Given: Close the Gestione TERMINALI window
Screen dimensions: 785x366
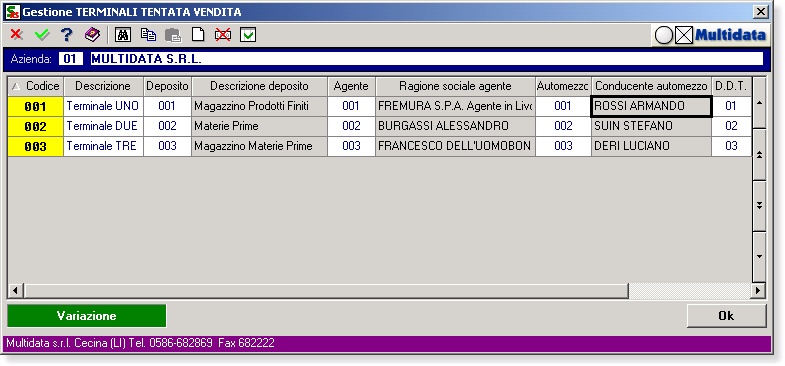Looking at the screenshot, I should coord(761,12).
